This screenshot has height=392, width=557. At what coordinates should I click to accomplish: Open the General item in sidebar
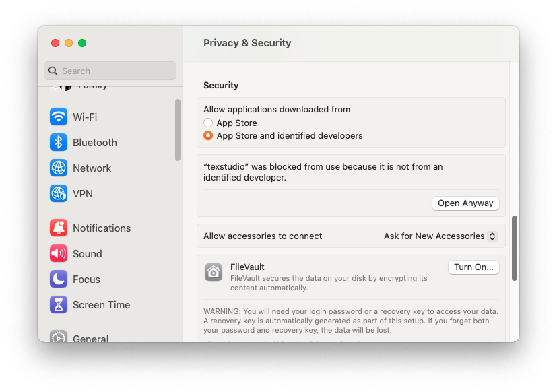pyautogui.click(x=90, y=338)
